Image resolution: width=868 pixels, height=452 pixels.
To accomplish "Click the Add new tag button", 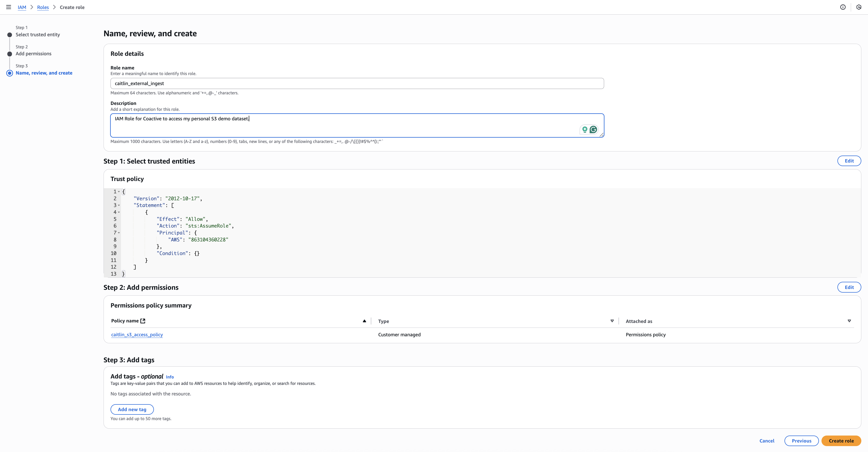I will tap(132, 410).
